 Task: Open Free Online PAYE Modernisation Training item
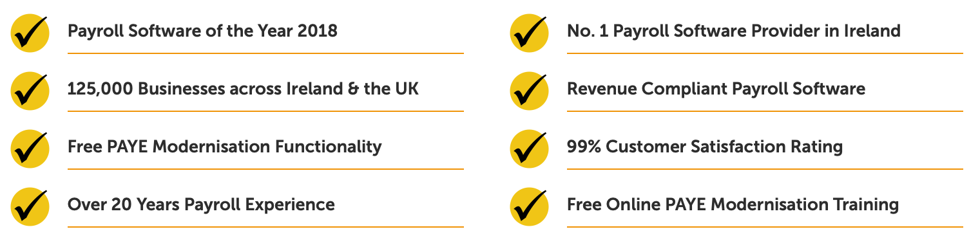pyautogui.click(x=733, y=204)
